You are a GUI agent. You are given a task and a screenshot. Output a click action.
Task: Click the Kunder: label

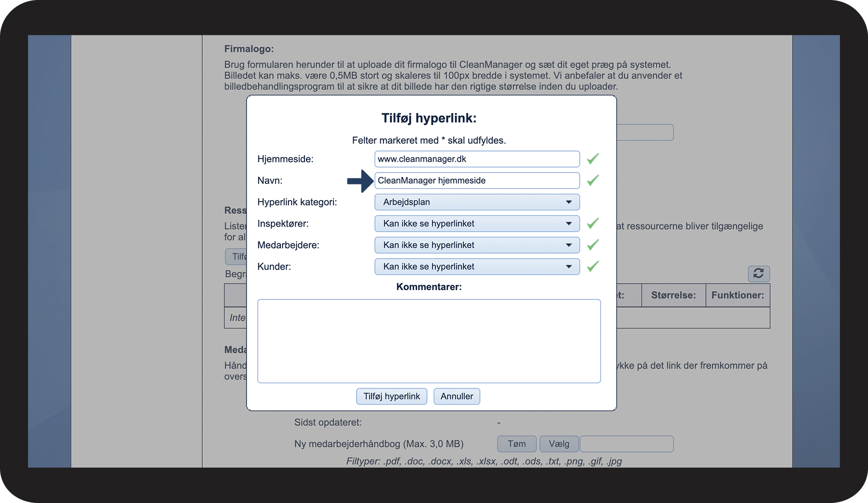274,266
